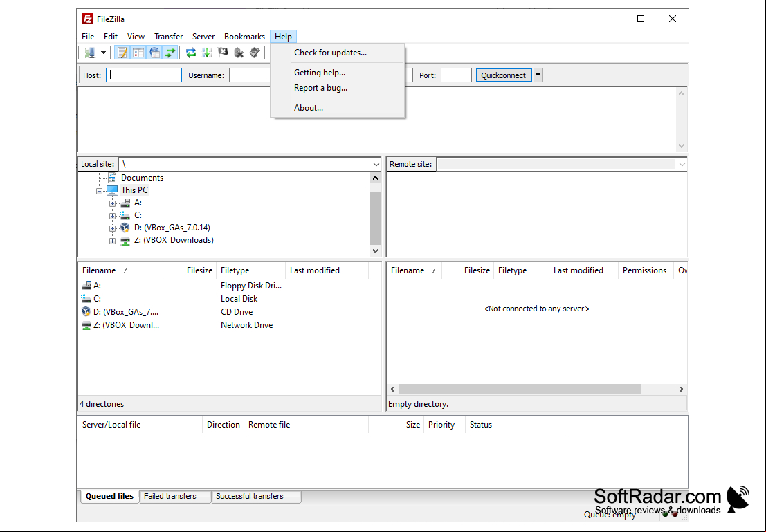Click the disconnect from server icon

click(239, 53)
